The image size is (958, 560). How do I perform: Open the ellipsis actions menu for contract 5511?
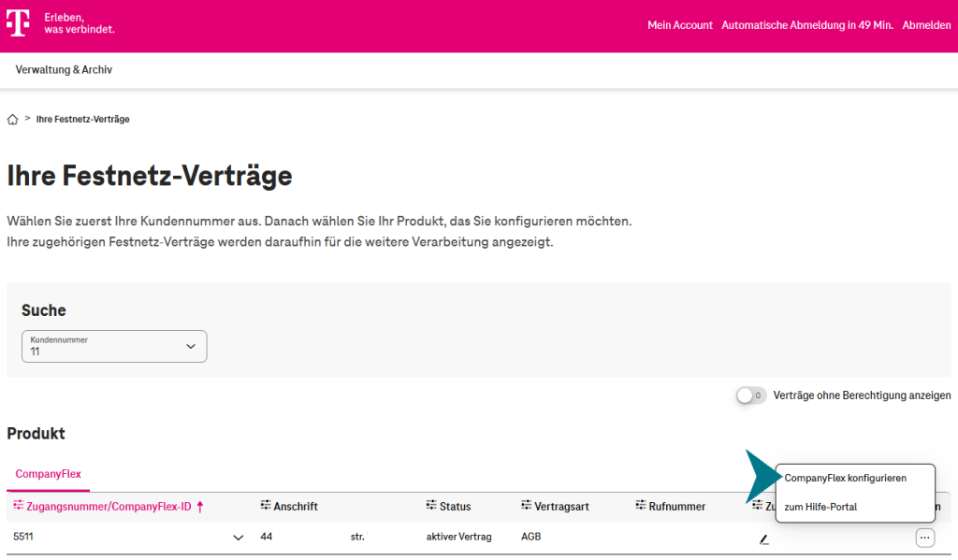pos(923,537)
